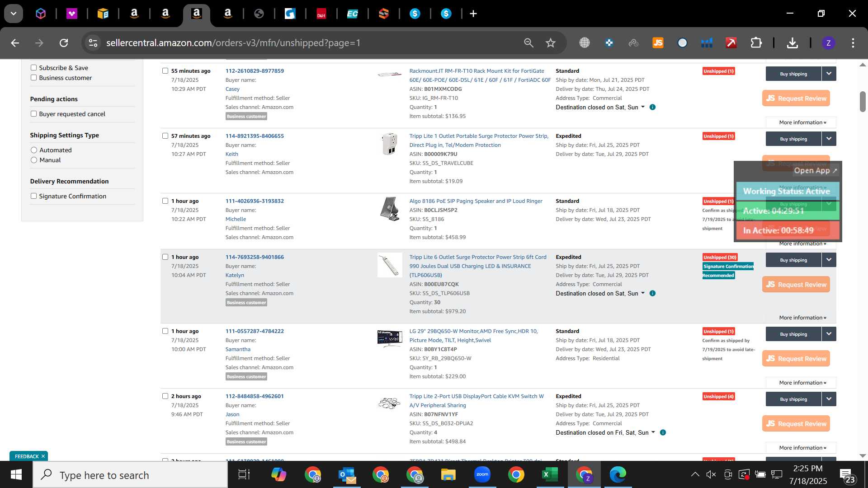Switch to the EC browser tab

(x=352, y=14)
